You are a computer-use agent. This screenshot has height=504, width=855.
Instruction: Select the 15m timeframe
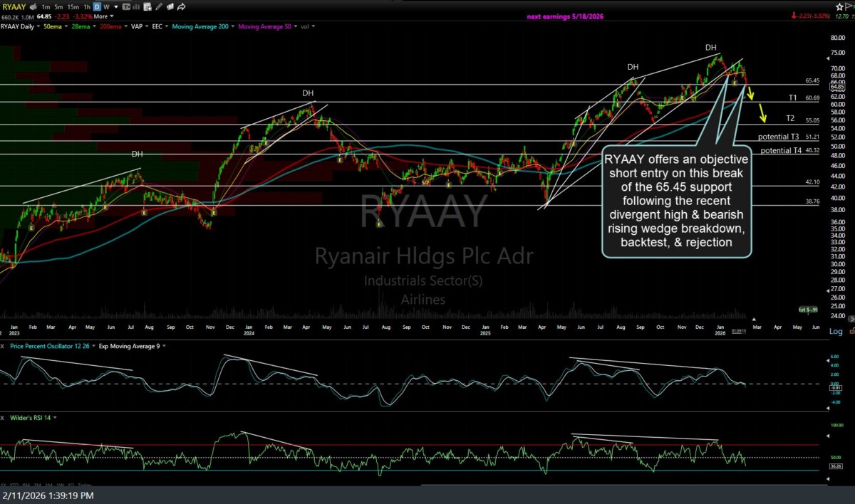(x=73, y=7)
